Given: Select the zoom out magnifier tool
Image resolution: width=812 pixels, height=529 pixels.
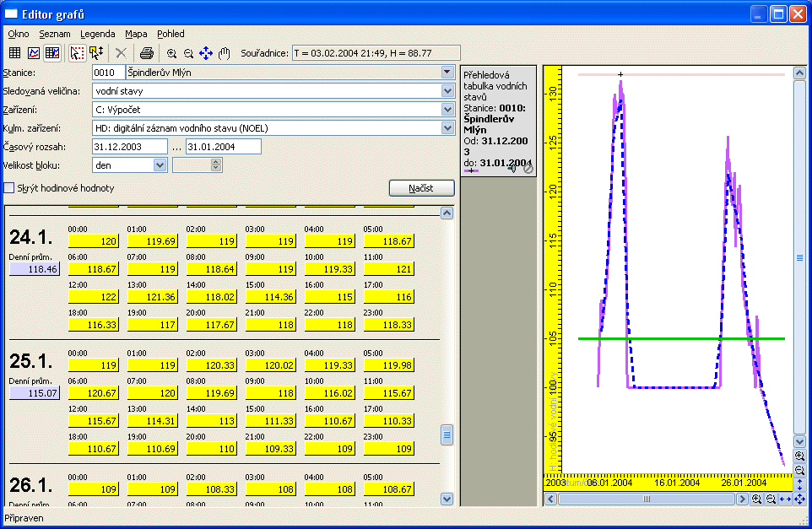Looking at the screenshot, I should pyautogui.click(x=189, y=53).
